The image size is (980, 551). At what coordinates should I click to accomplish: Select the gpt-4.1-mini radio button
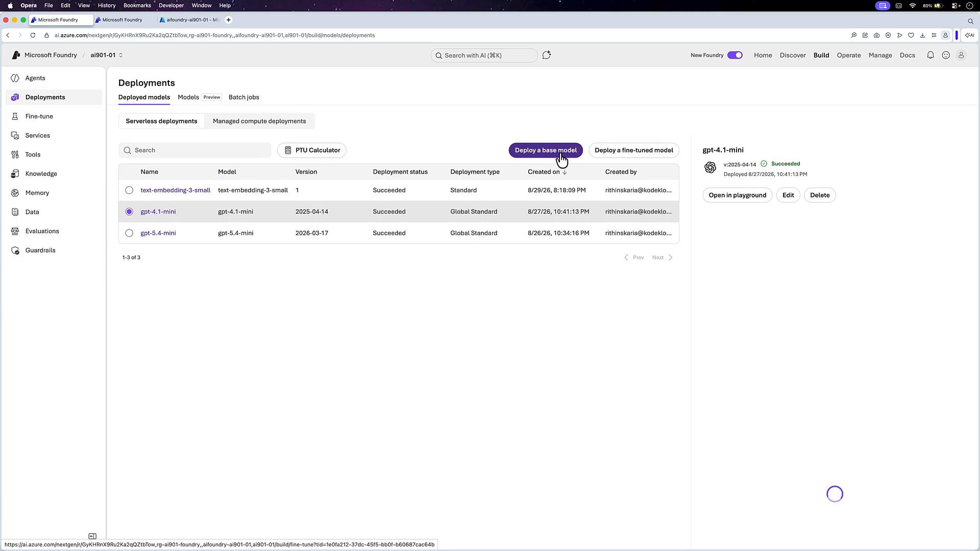pos(129,212)
